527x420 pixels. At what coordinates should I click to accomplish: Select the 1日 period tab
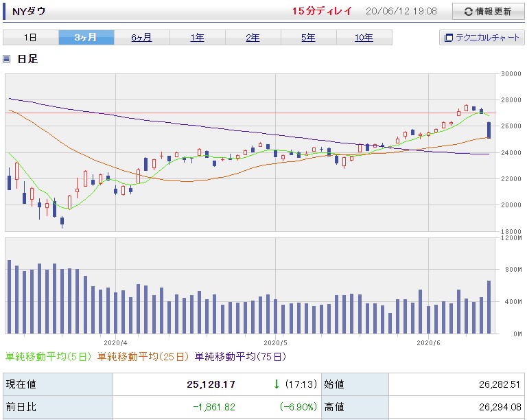[x=31, y=37]
